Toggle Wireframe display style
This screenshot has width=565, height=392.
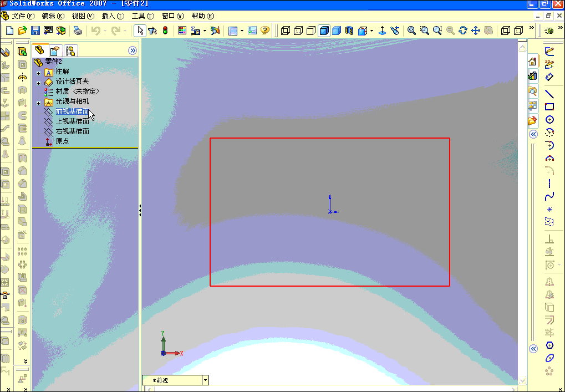[x=286, y=30]
